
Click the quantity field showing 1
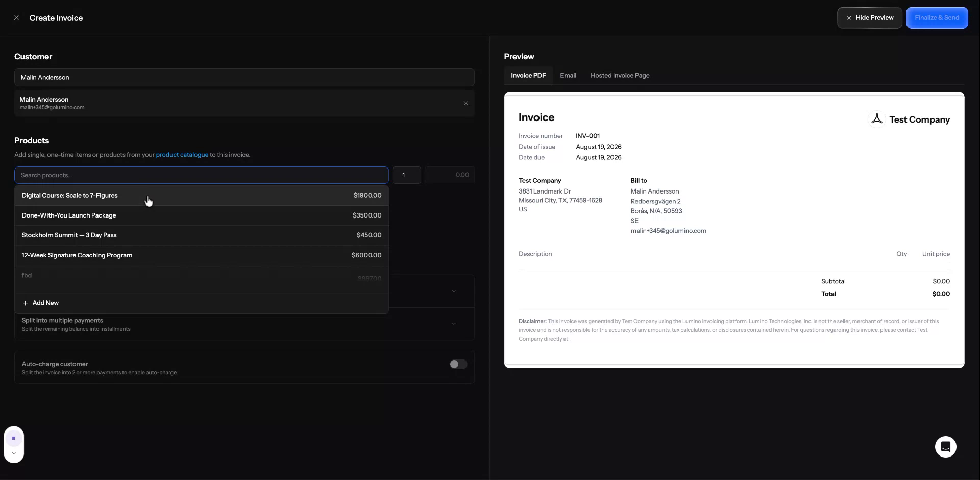406,175
